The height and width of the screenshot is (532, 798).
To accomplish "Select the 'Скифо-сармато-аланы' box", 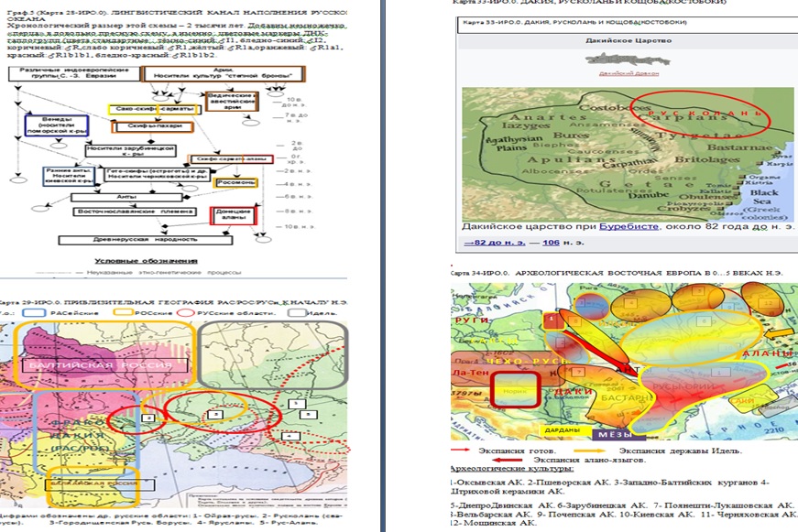I will [231, 159].
